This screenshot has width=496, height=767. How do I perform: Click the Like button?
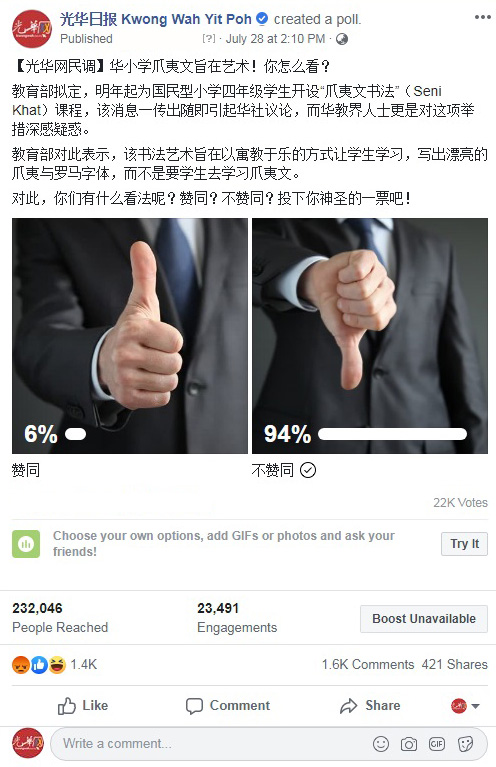pos(83,706)
